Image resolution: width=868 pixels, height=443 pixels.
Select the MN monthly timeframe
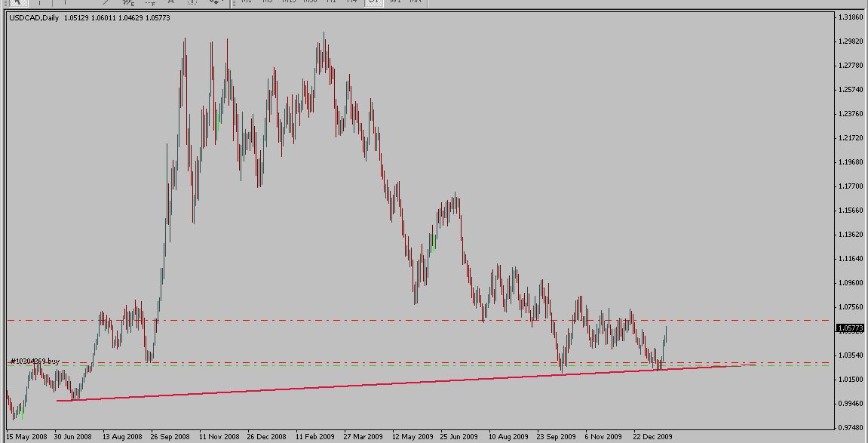click(x=415, y=2)
